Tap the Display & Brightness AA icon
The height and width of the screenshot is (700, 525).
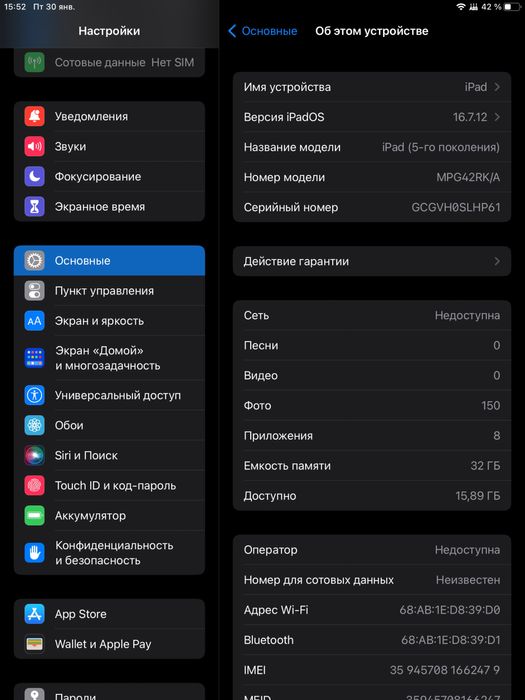(34, 321)
